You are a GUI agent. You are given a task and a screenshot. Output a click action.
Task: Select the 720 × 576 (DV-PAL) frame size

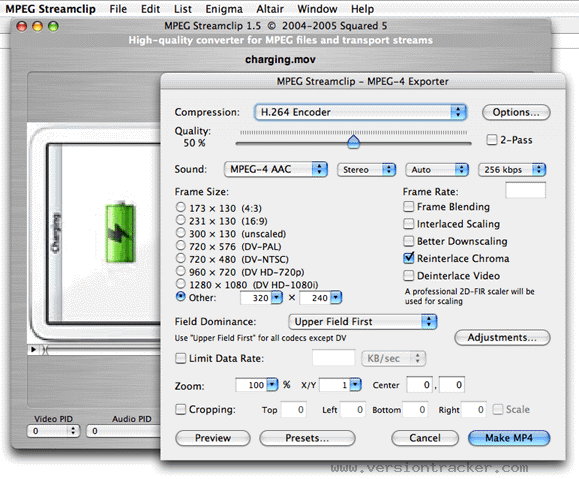click(x=181, y=246)
